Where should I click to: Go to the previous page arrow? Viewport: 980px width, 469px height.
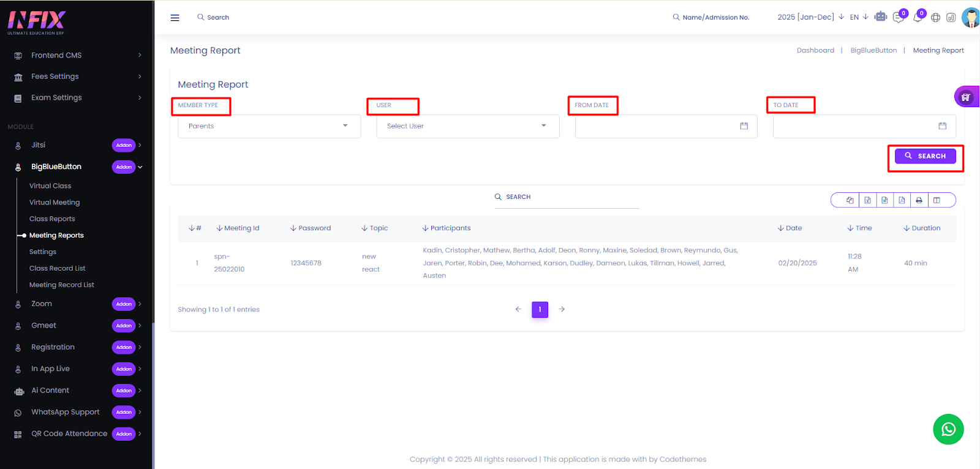(518, 309)
